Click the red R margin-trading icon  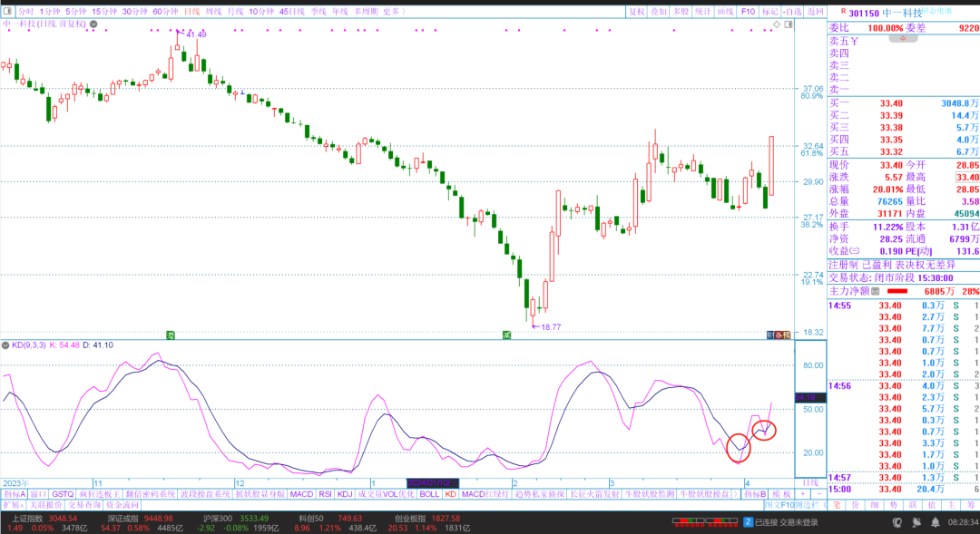[x=843, y=13]
